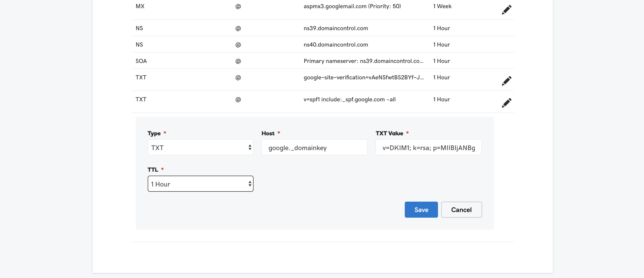Viewport: 644px width, 278px height.
Task: Click the TXT type cell of google-site-verification row
Action: click(141, 78)
